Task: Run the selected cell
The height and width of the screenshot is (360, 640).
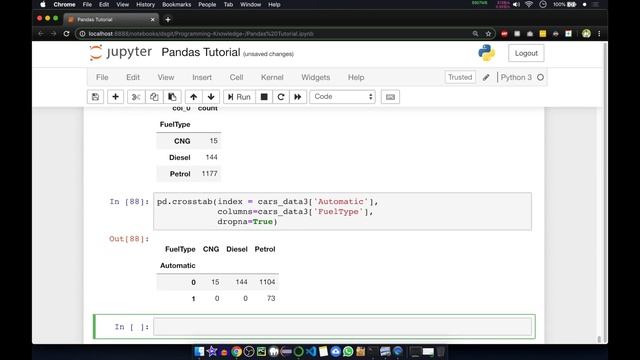Action: pos(239,97)
